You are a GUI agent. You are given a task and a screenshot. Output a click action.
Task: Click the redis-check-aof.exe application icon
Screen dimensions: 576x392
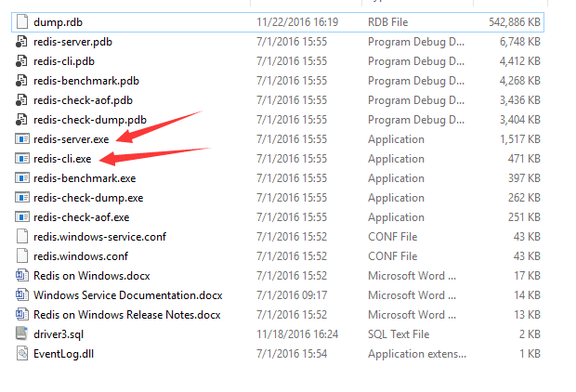22,217
